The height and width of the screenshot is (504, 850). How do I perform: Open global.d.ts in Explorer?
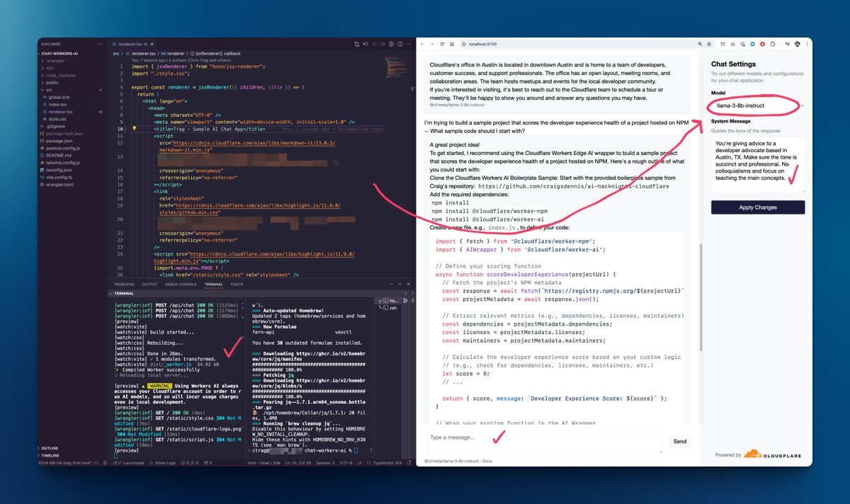pos(59,98)
